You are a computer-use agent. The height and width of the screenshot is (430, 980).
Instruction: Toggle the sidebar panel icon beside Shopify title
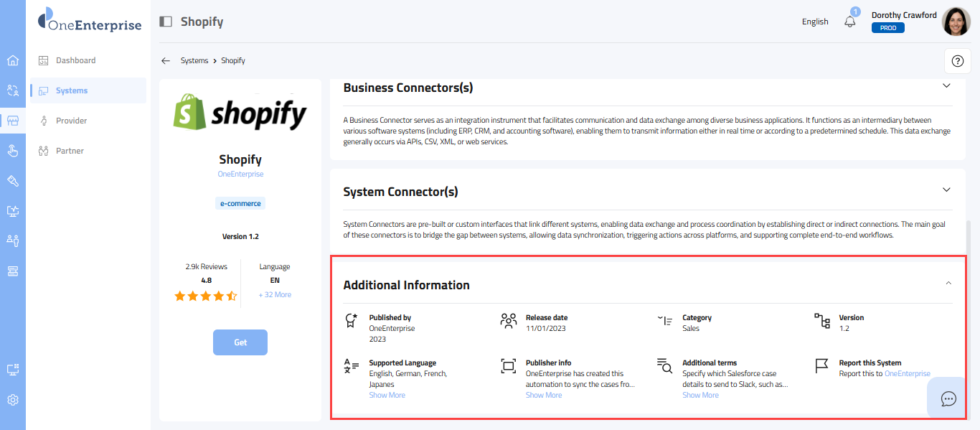[166, 22]
